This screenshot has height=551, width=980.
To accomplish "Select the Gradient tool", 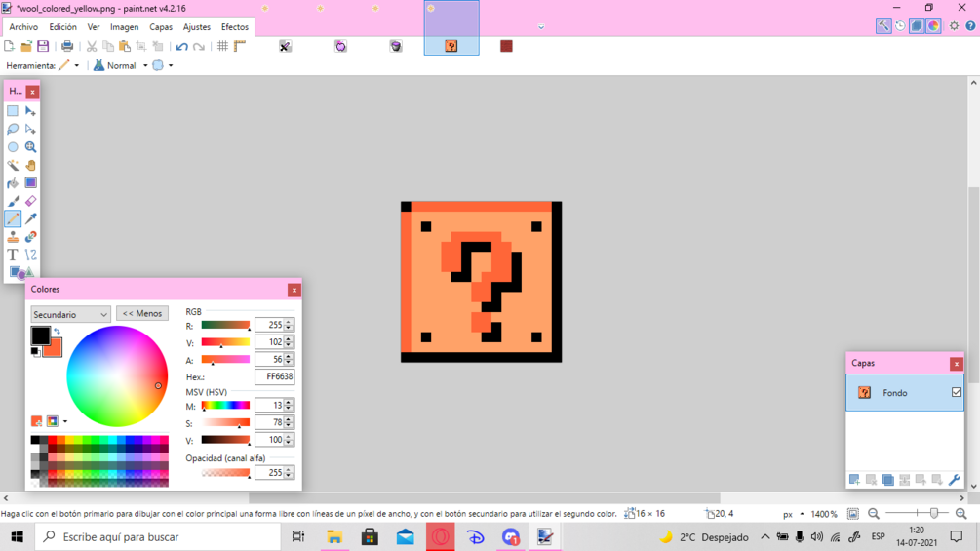I will [x=30, y=183].
